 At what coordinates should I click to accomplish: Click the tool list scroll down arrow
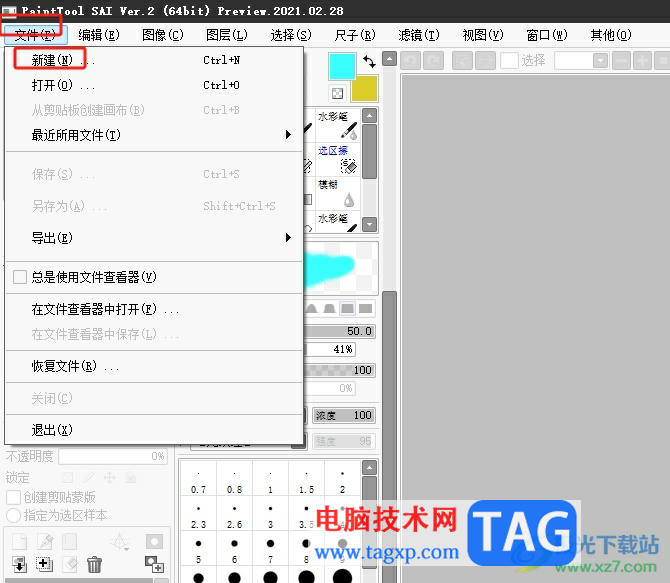pos(370,224)
